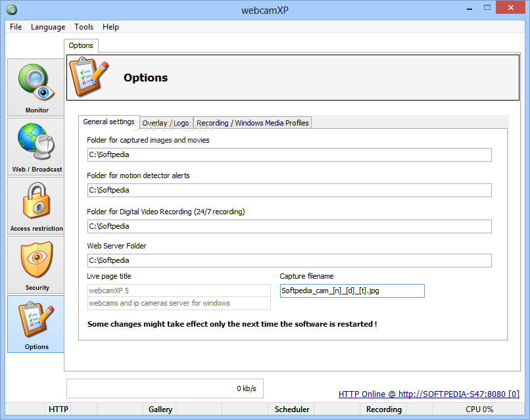
Task: Select the top Options tab
Action: pyautogui.click(x=81, y=45)
